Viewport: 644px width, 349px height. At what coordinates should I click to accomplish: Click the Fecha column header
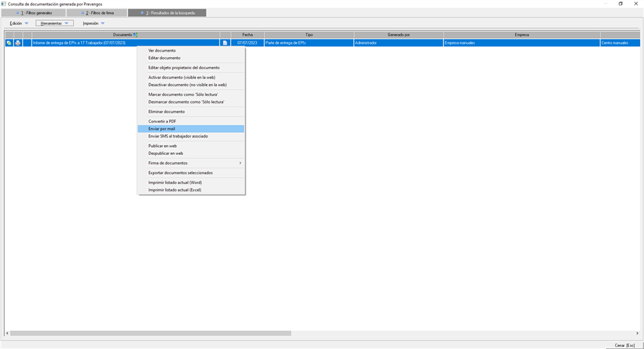tap(248, 35)
